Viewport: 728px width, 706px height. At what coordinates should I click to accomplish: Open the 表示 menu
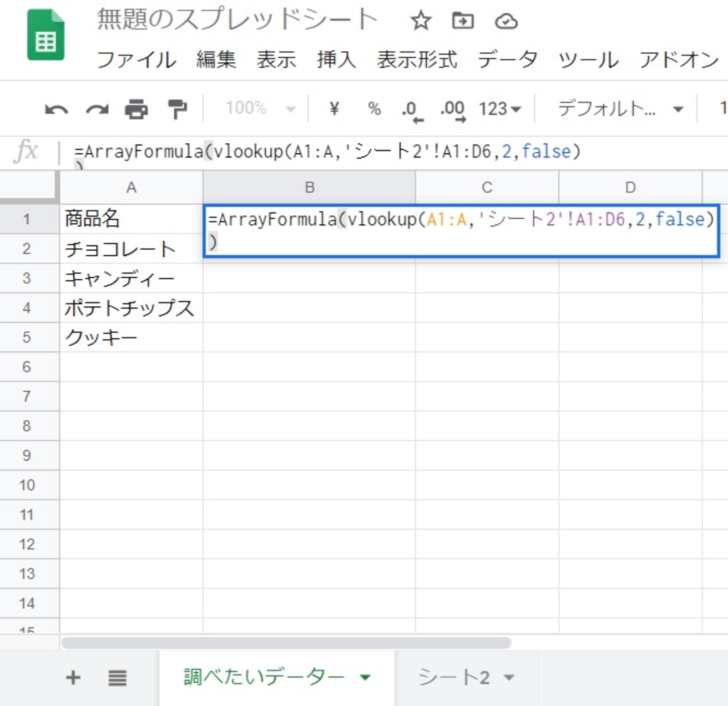click(x=276, y=60)
